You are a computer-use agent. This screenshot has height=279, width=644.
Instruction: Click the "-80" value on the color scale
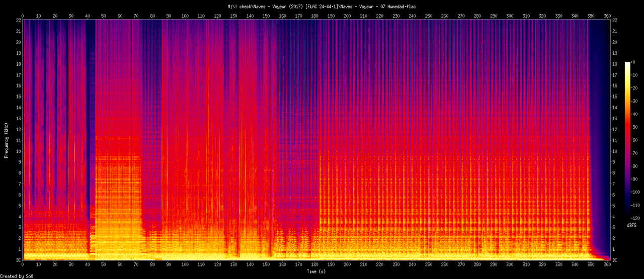pyautogui.click(x=634, y=166)
